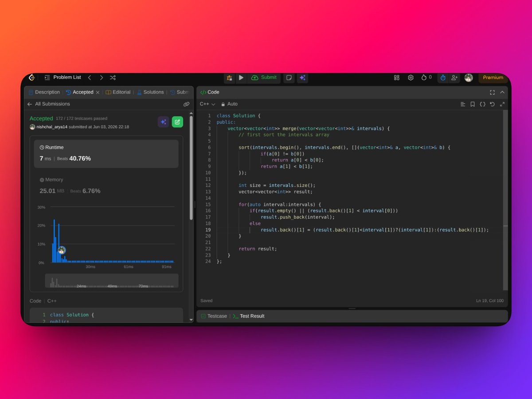532x399 pixels.
Task: Click the green edit solution button
Action: (x=177, y=122)
